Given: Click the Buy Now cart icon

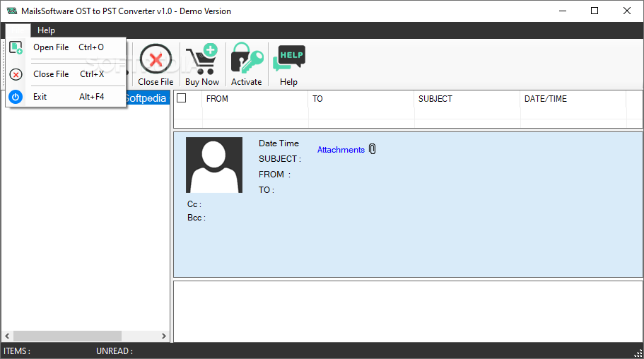Looking at the screenshot, I should (x=201, y=59).
